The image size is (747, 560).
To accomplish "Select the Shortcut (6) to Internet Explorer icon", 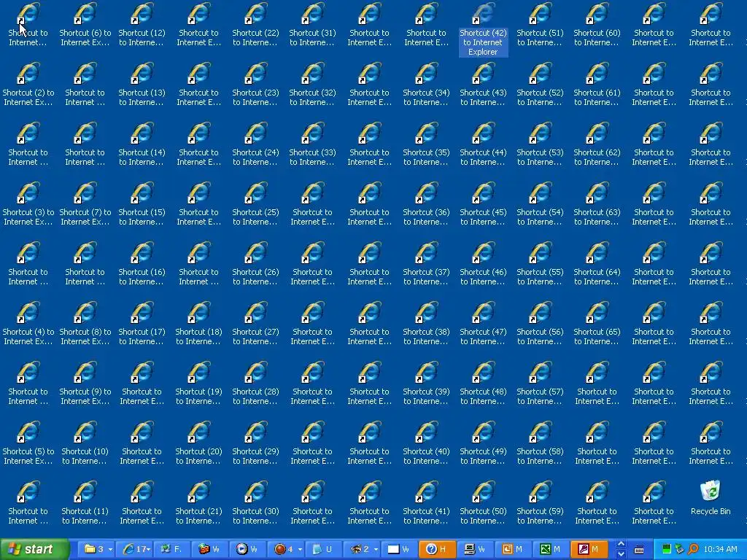I will tap(85, 24).
